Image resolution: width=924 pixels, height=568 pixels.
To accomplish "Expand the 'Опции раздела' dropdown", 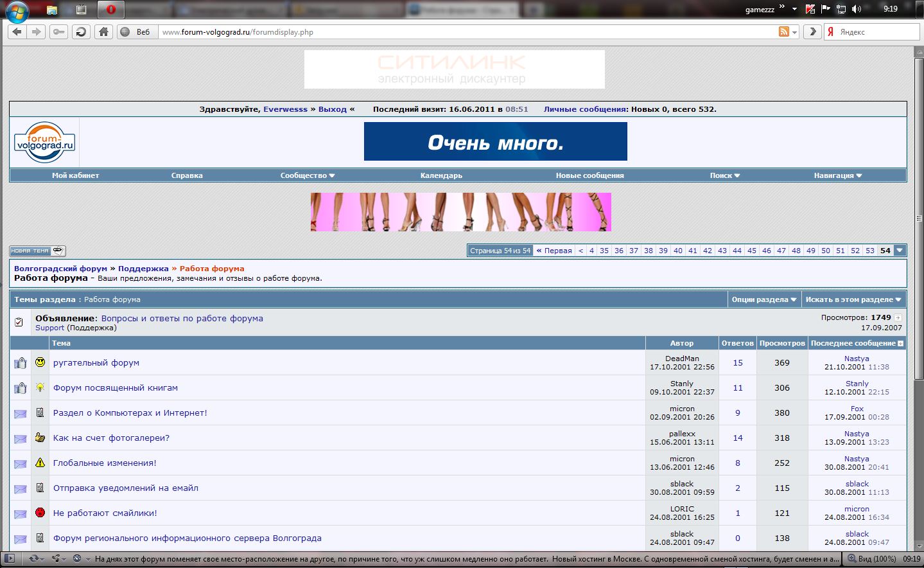I will coord(763,299).
